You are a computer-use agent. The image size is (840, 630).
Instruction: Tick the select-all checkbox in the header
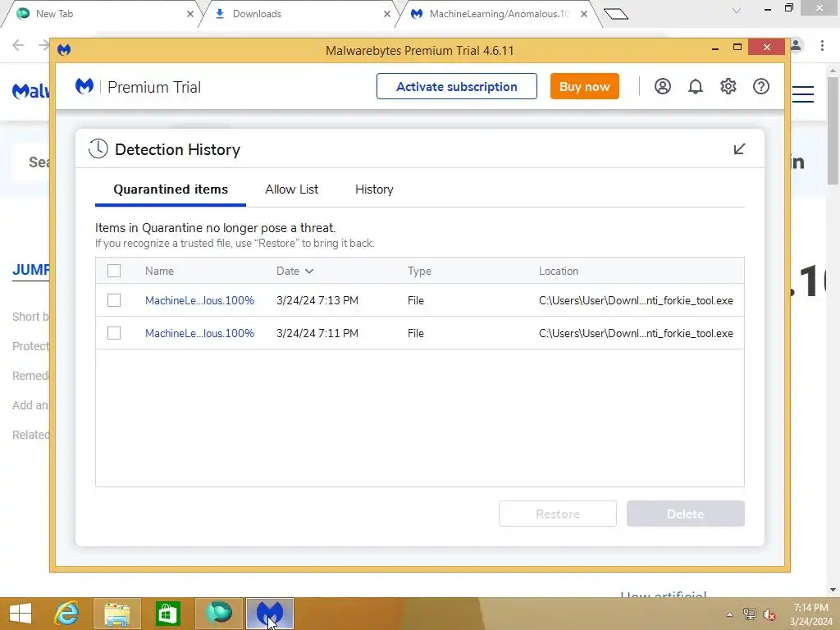point(113,271)
